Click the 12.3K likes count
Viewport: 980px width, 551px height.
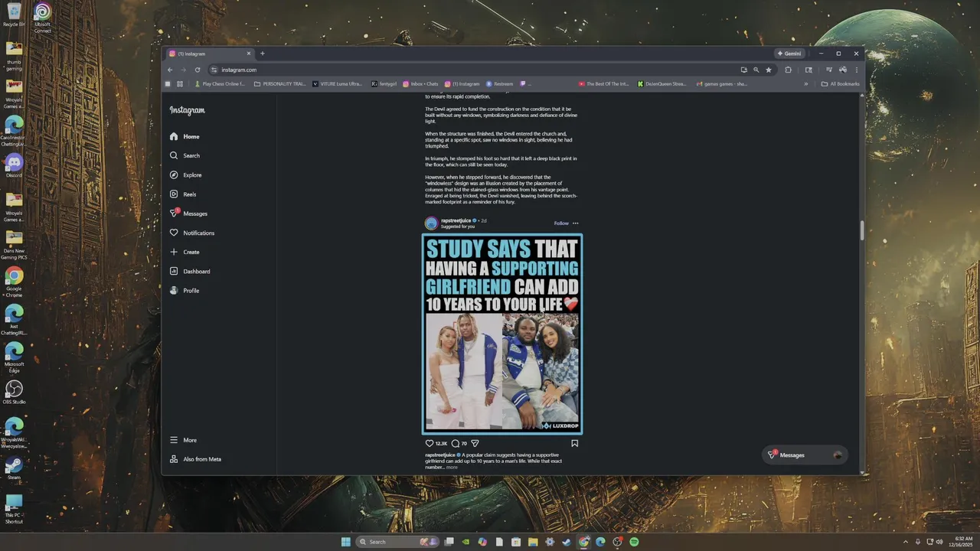pos(442,444)
